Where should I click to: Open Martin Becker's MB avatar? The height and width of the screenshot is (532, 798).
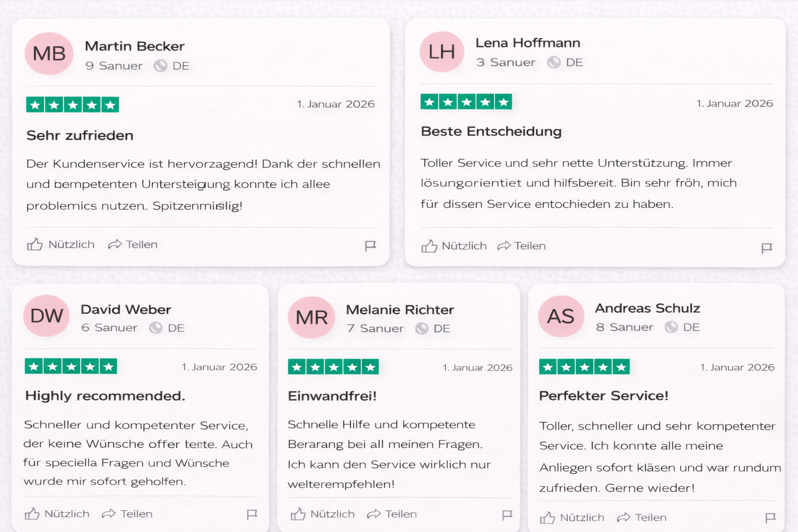tap(49, 54)
